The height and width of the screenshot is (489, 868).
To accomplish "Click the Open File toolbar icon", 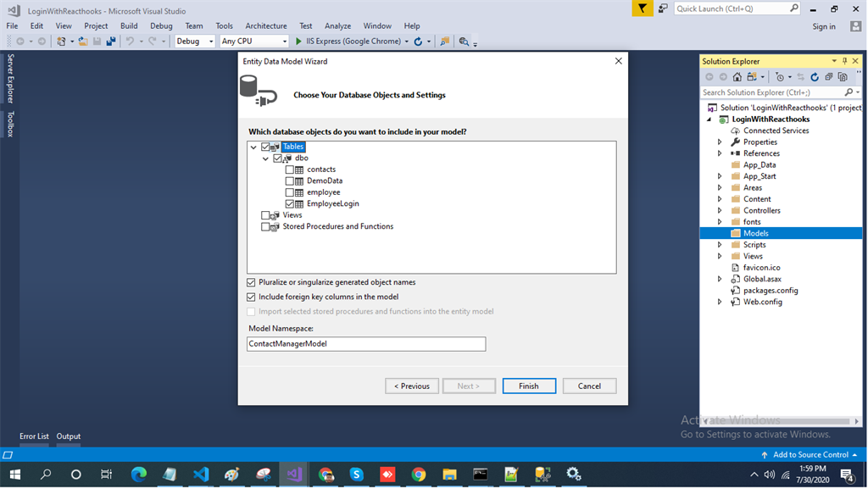I will (83, 42).
